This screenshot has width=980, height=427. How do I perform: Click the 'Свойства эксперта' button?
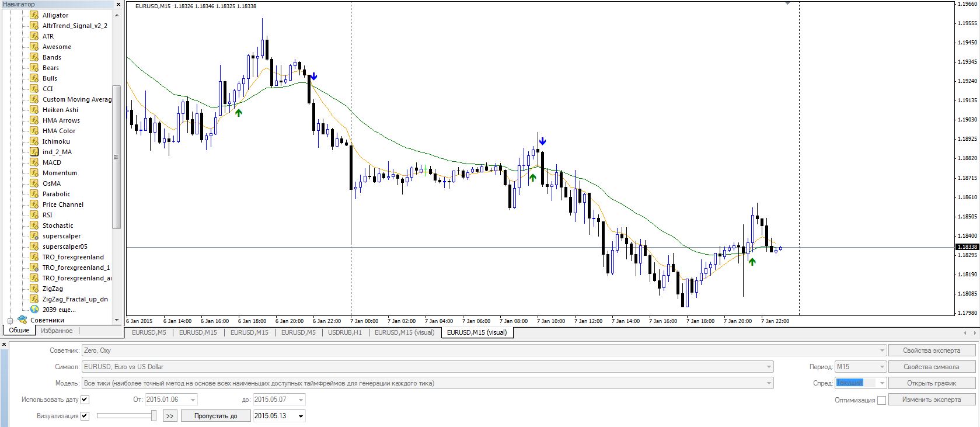931,350
